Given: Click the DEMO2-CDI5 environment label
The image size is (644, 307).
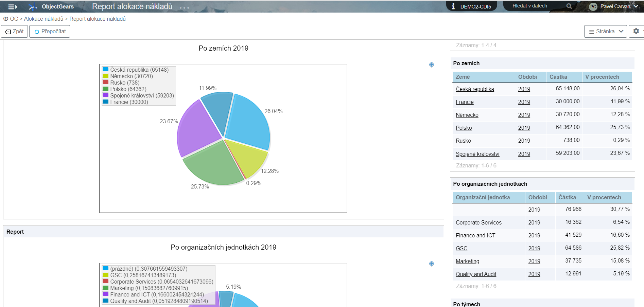Looking at the screenshot, I should click(x=475, y=6).
